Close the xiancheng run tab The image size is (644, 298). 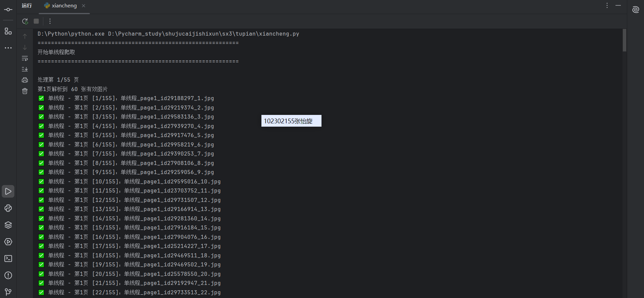tap(84, 6)
